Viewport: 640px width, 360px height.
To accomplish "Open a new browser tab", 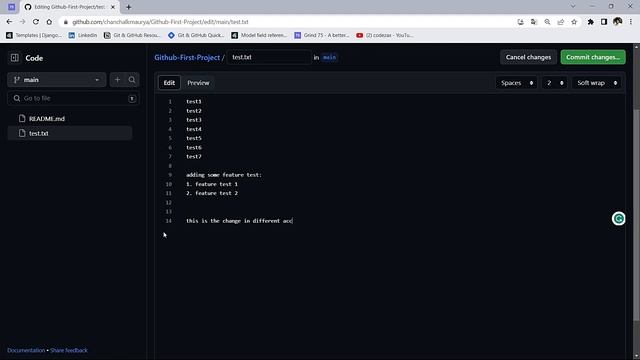I will pyautogui.click(x=129, y=7).
